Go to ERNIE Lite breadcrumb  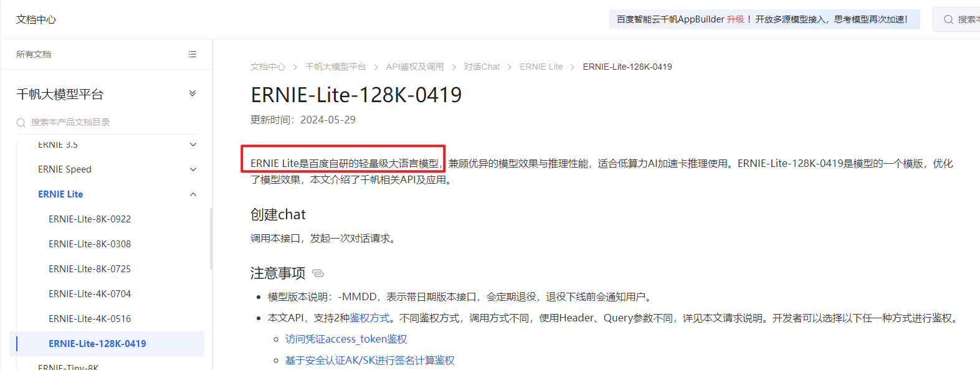(x=541, y=67)
